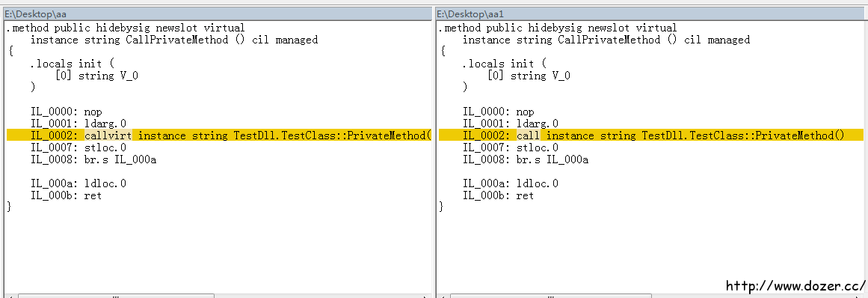Click IL_0007: stloc.0 in right pane
Screen dimensions: 868x298
511,148
